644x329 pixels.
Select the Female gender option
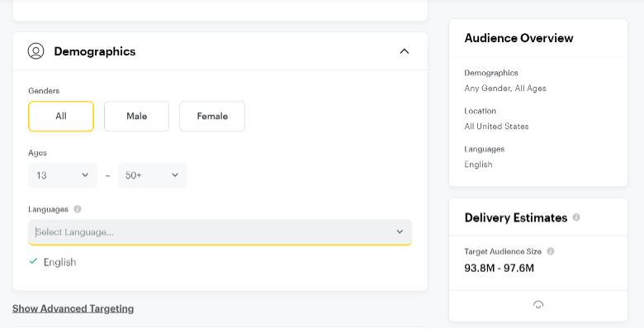(212, 117)
